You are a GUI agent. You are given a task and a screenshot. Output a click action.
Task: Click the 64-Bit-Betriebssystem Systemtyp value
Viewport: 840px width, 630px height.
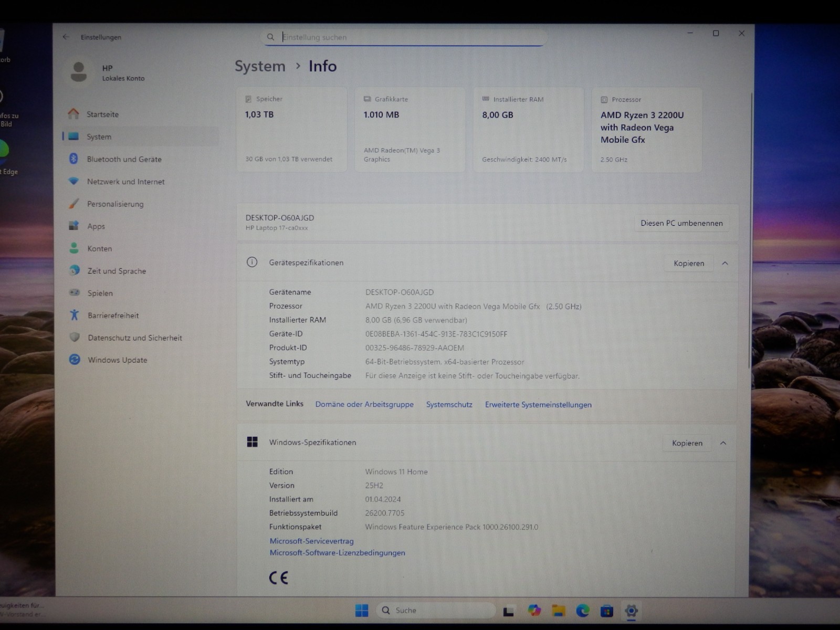point(445,362)
